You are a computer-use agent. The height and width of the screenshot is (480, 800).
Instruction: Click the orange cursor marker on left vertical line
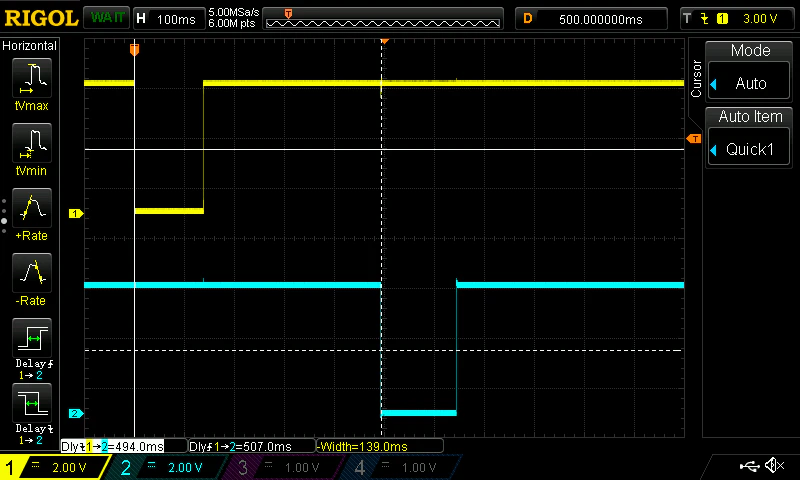[x=134, y=49]
